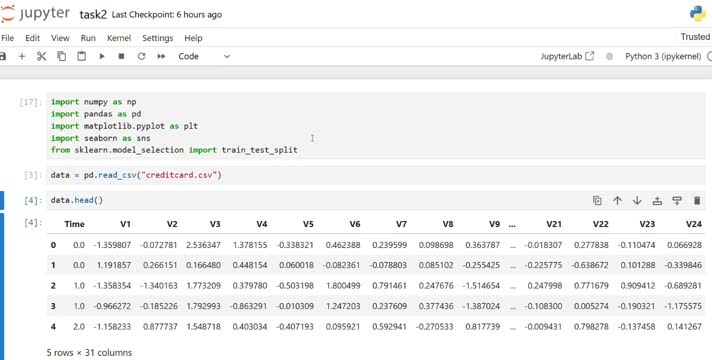This screenshot has width=712, height=360.
Task: Open notebook in JupyterLab
Action: coord(567,56)
